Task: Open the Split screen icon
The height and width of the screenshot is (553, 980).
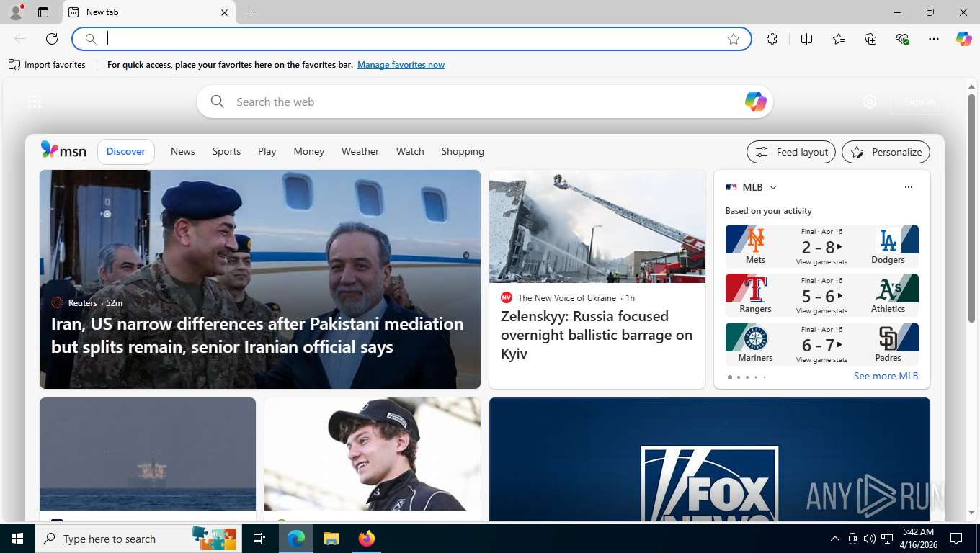Action: [x=807, y=39]
